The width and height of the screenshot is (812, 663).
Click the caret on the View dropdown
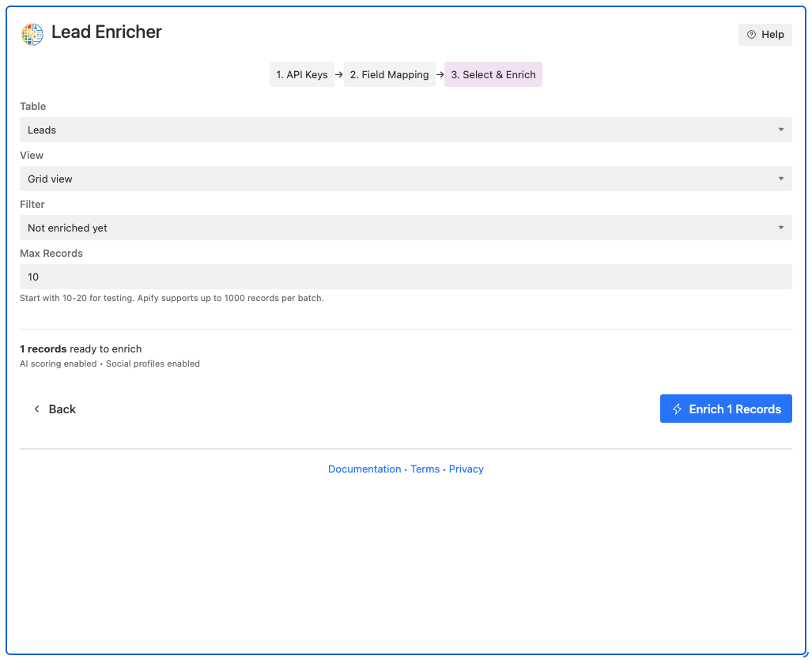pos(780,179)
